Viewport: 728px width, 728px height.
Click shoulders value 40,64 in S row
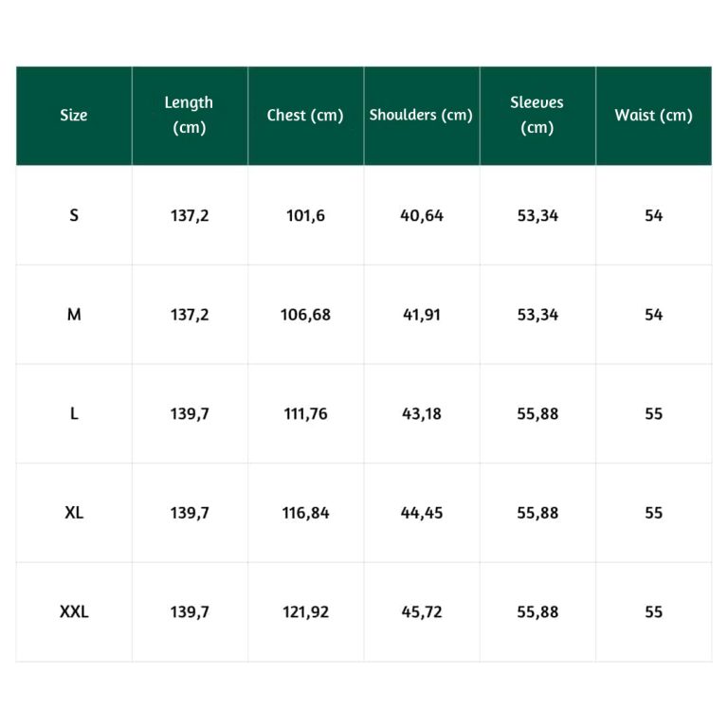coord(422,215)
